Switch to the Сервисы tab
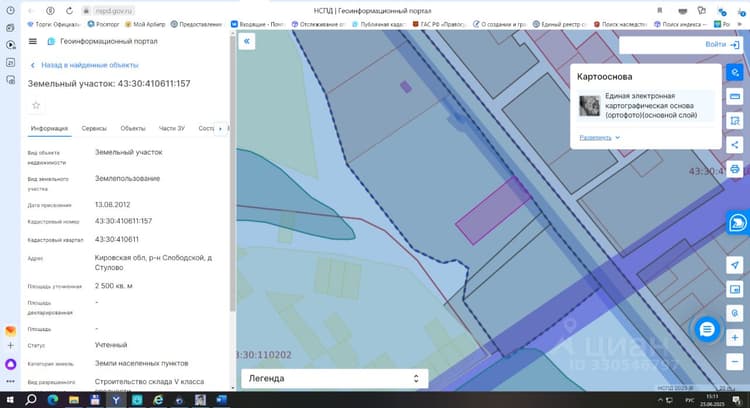This screenshot has width=750, height=408. point(94,129)
